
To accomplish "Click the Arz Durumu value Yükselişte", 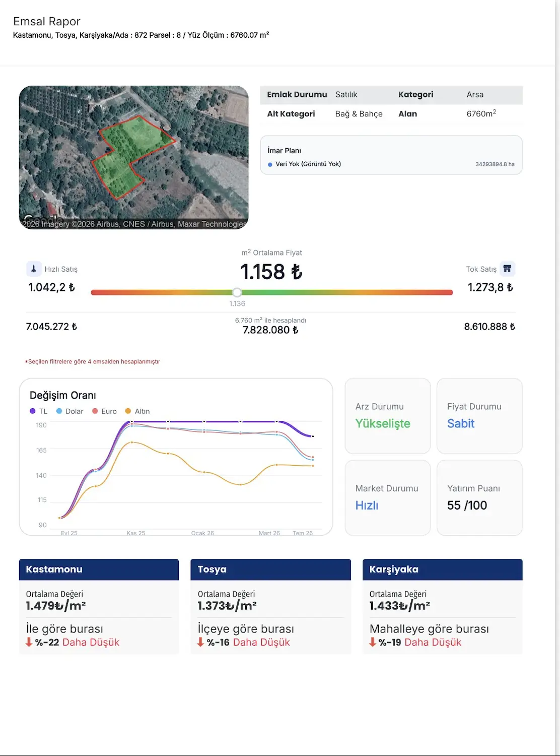I will coord(383,423).
